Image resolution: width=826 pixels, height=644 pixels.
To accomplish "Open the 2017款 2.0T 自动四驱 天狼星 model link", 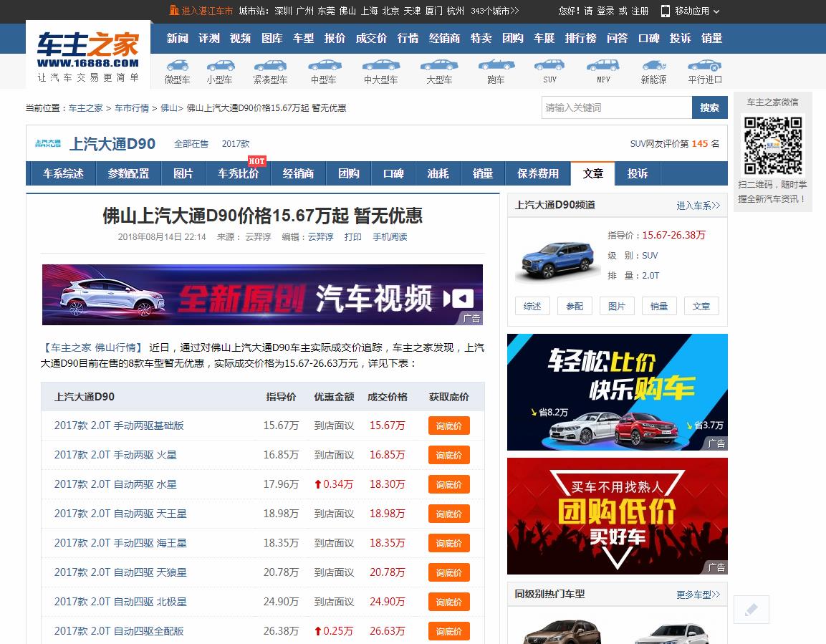I will 120,572.
